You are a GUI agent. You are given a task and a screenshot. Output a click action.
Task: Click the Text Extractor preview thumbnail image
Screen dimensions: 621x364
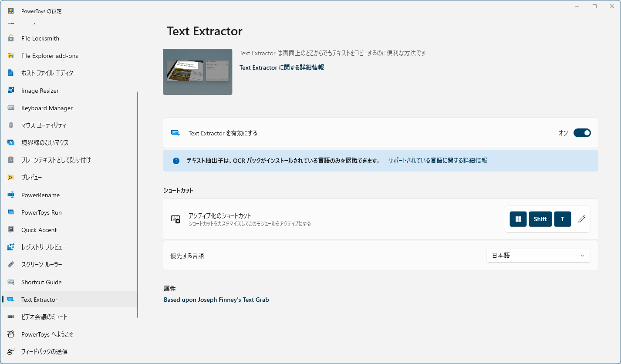point(198,72)
